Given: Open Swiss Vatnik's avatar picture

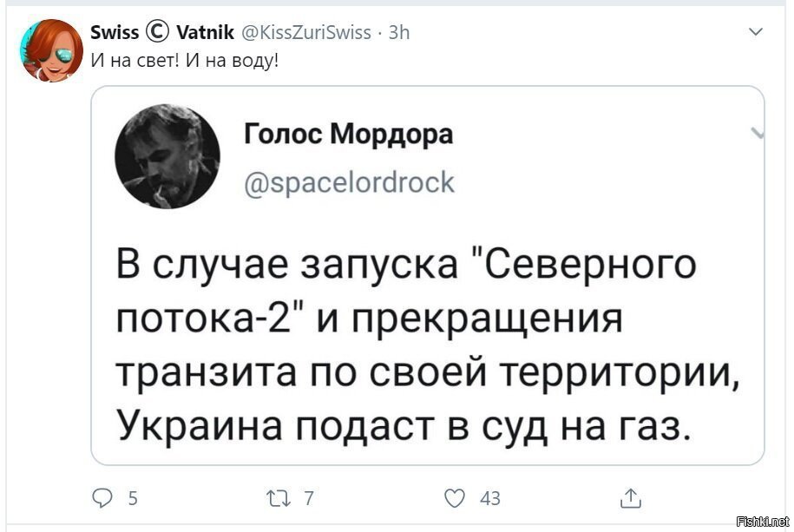Looking at the screenshot, I should tap(51, 50).
